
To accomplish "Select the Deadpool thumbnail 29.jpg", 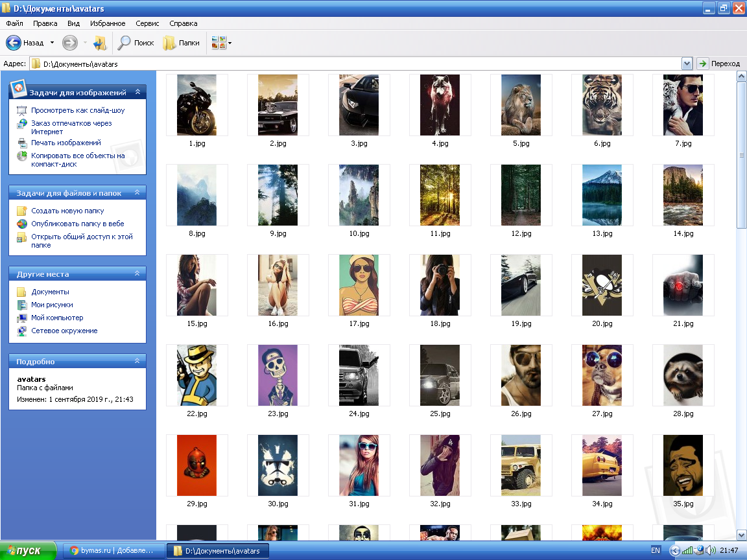I will coord(196,465).
